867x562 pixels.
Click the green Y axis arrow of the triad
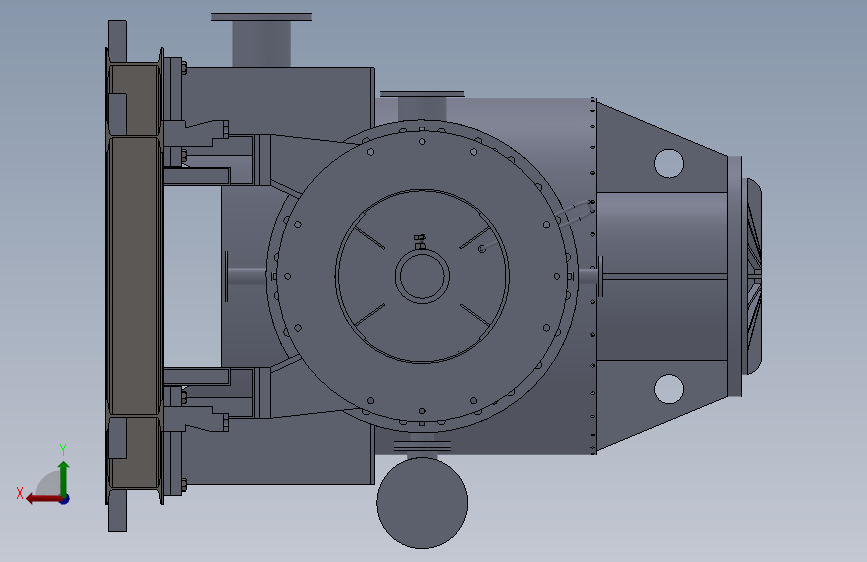[x=64, y=478]
